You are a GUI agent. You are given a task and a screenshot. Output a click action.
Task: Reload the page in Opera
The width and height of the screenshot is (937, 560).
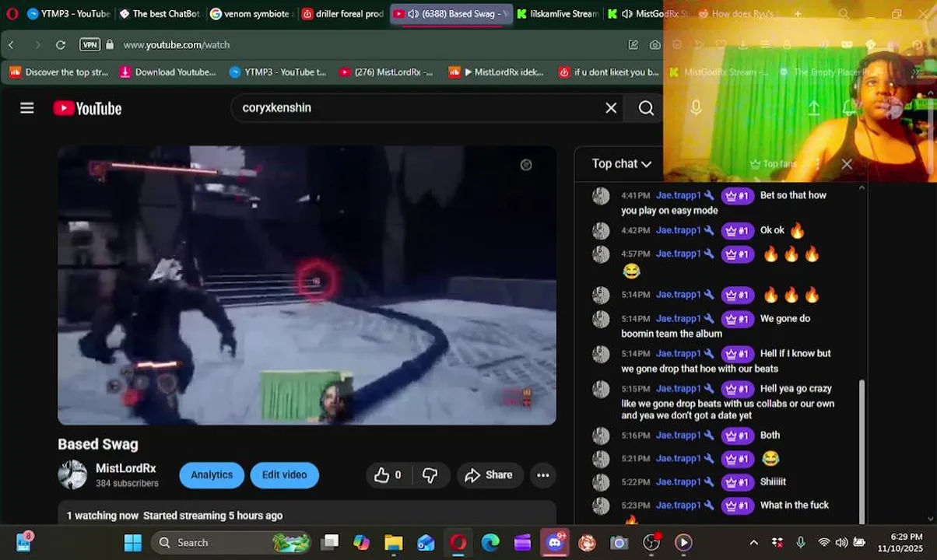[x=61, y=45]
